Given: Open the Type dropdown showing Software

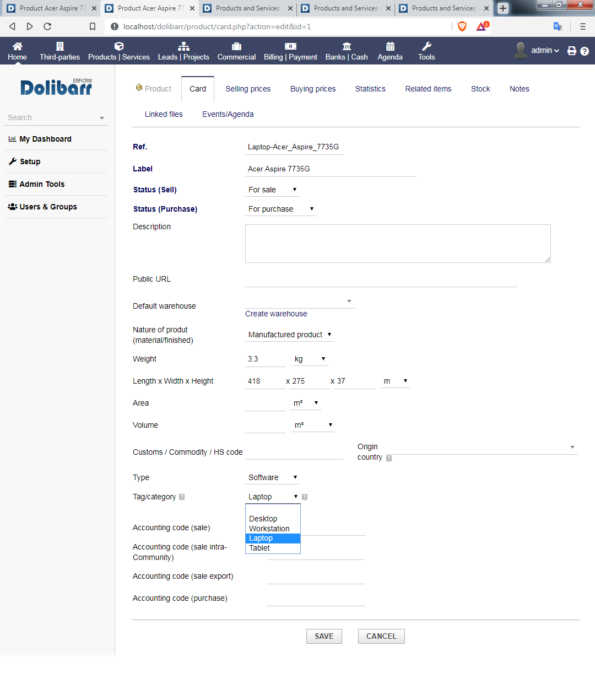Looking at the screenshot, I should tap(272, 477).
